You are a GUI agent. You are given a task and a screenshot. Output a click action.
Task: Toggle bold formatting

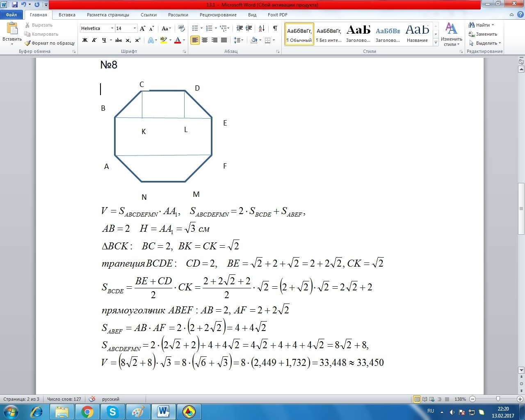[x=85, y=40]
